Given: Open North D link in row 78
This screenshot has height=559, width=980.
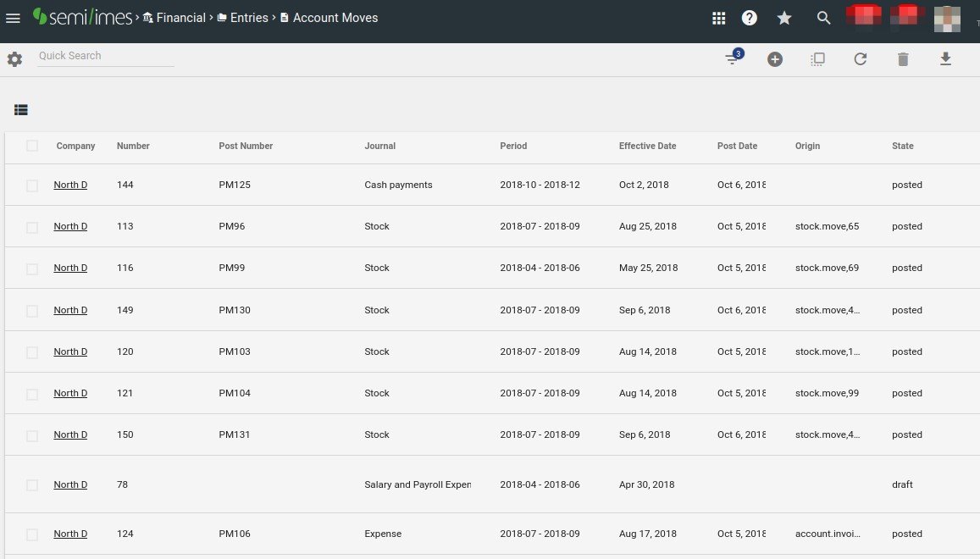Looking at the screenshot, I should pos(70,484).
